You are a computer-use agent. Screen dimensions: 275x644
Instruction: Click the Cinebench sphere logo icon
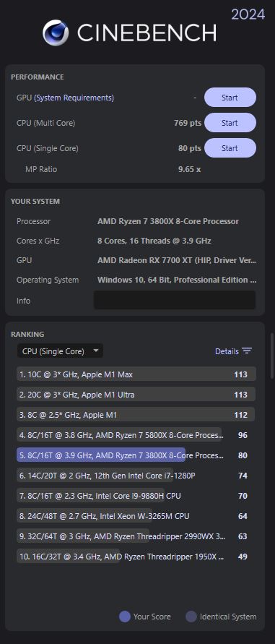pos(56,33)
